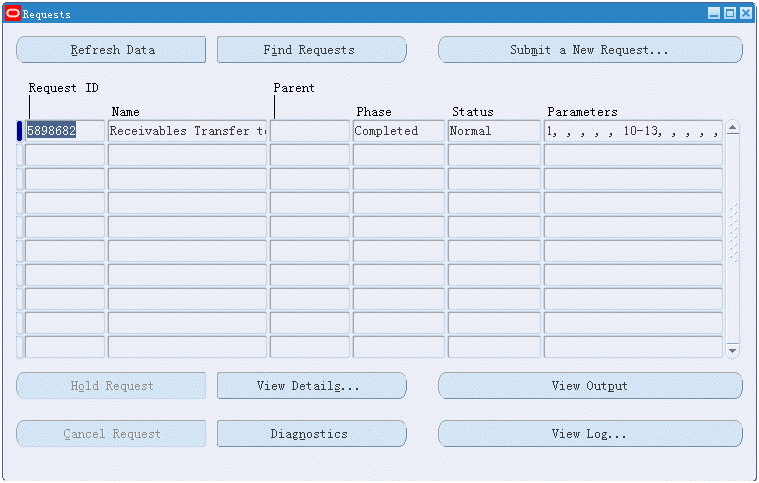Screen dimensions: 759x483
Task: Click the window maximize icon
Action: (x=729, y=13)
